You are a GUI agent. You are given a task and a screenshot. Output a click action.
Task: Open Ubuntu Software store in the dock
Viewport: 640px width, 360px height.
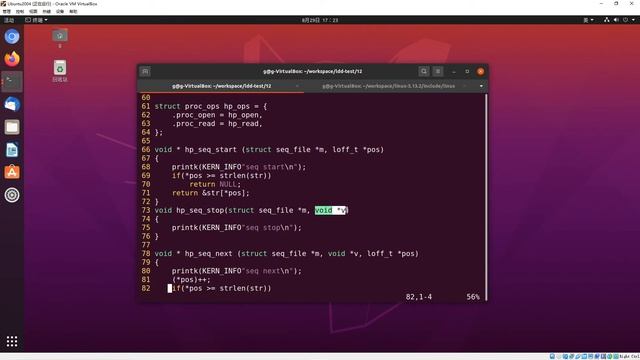pyautogui.click(x=12, y=172)
